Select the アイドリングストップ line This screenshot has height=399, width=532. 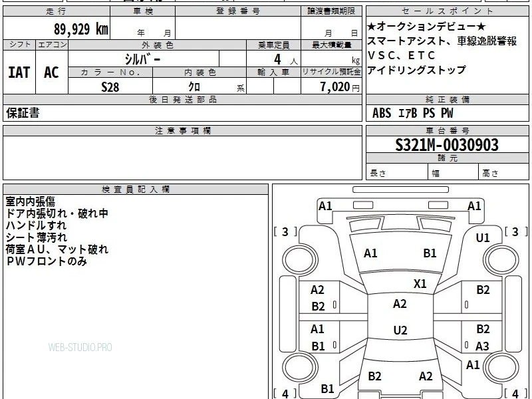pos(417,70)
